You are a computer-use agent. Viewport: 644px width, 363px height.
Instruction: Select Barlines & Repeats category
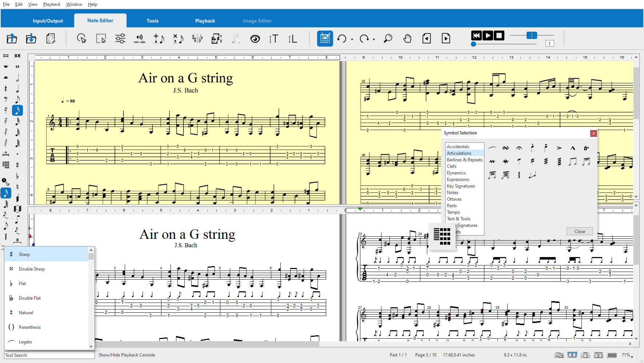[x=465, y=160]
